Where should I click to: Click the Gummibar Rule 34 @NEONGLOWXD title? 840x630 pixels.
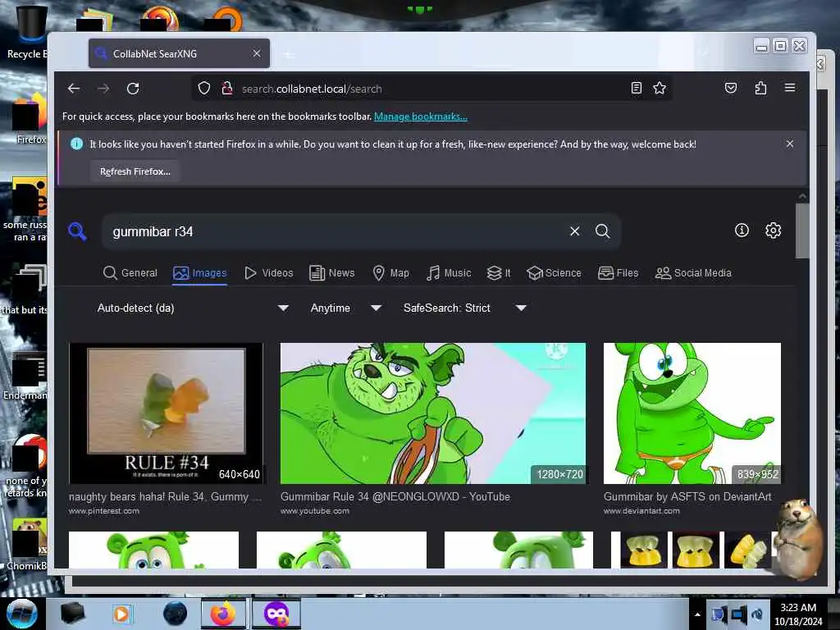(395, 496)
